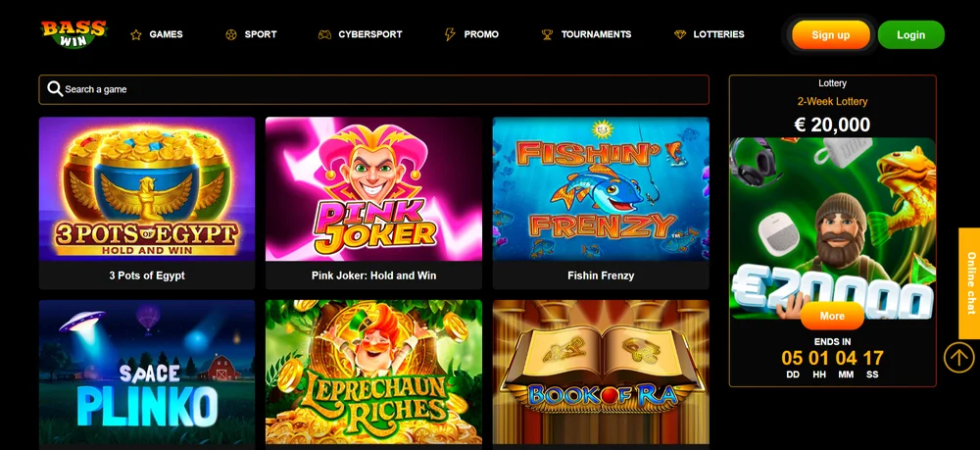Open the Games menu
Screen dimensions: 980x450
pos(166,34)
